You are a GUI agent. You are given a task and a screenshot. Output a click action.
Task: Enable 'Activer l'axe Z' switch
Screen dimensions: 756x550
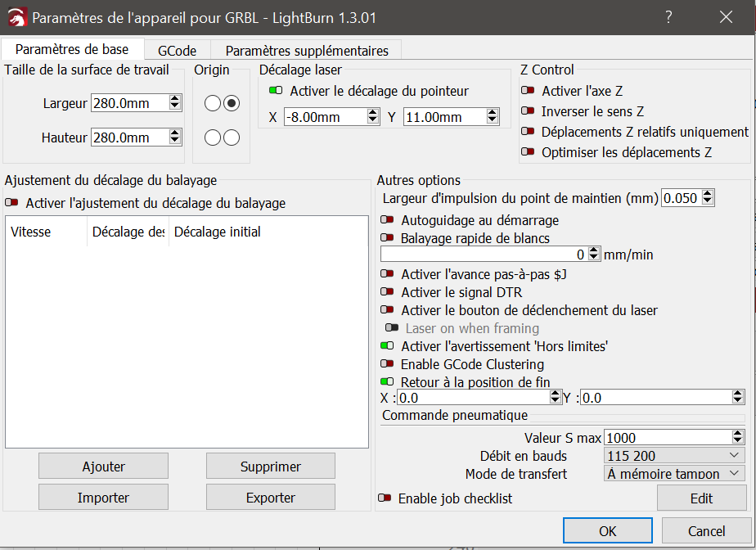click(528, 92)
